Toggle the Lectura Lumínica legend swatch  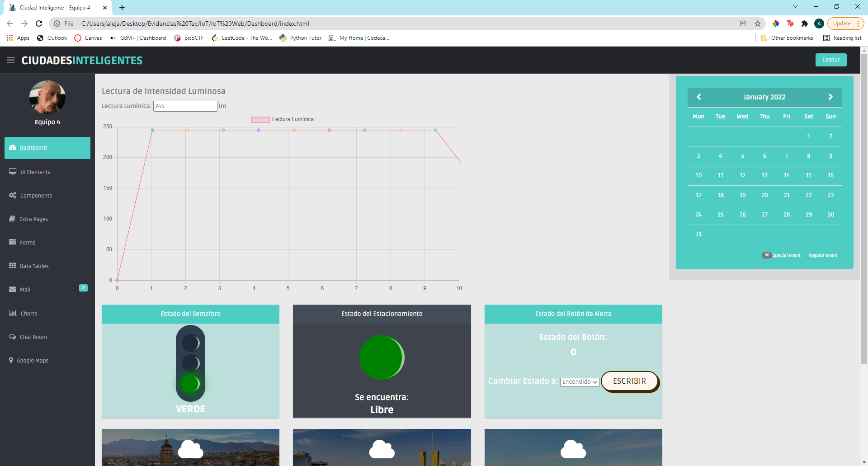(260, 119)
